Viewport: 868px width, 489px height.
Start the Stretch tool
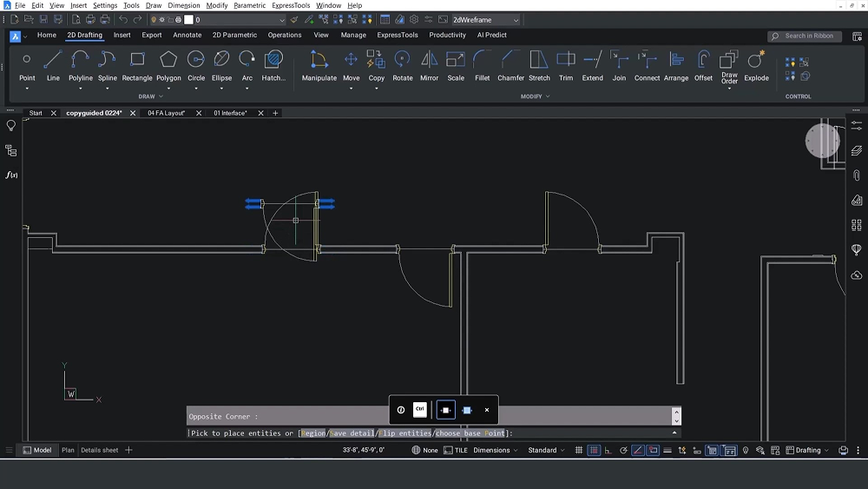539,67
